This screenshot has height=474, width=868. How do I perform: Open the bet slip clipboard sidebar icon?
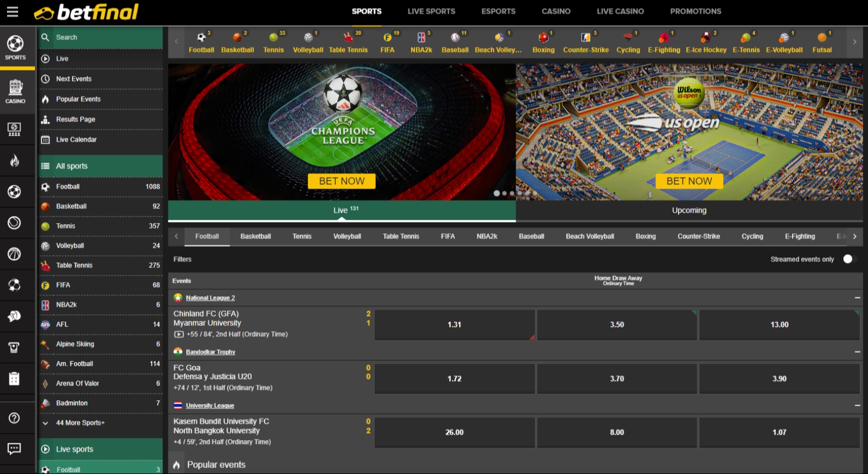tap(15, 379)
